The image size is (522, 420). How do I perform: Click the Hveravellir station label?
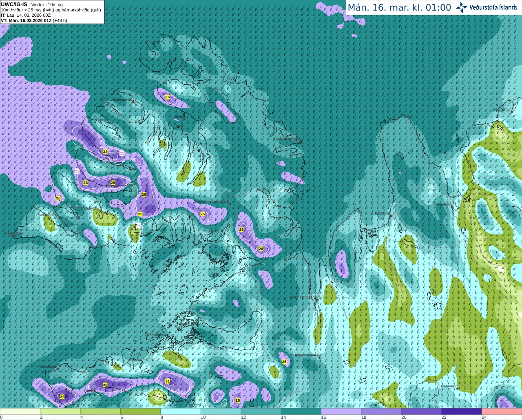pyautogui.click(x=447, y=386)
